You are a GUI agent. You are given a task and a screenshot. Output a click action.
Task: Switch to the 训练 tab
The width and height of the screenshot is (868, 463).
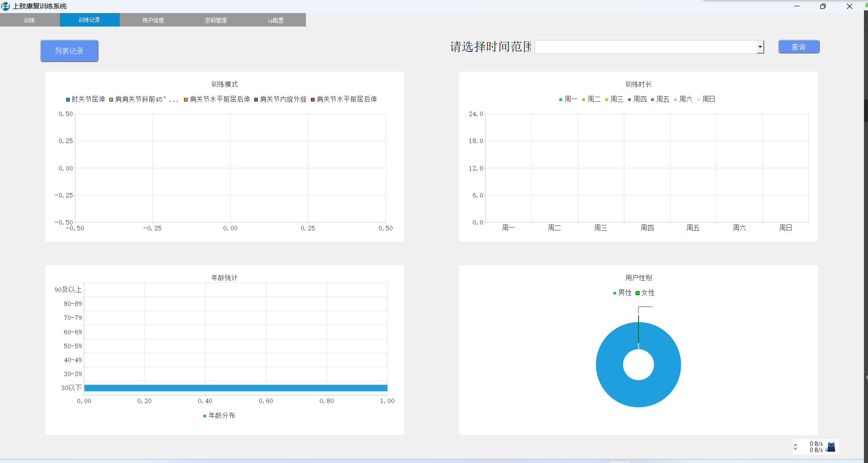(x=30, y=20)
